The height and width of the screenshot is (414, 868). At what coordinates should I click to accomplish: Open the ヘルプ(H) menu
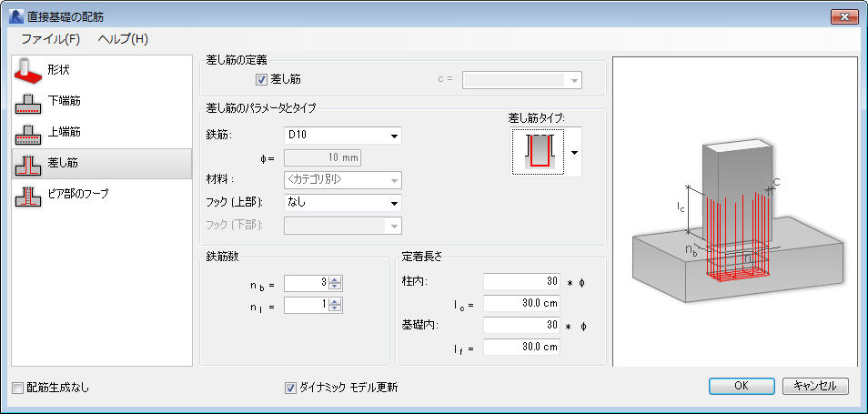[123, 39]
